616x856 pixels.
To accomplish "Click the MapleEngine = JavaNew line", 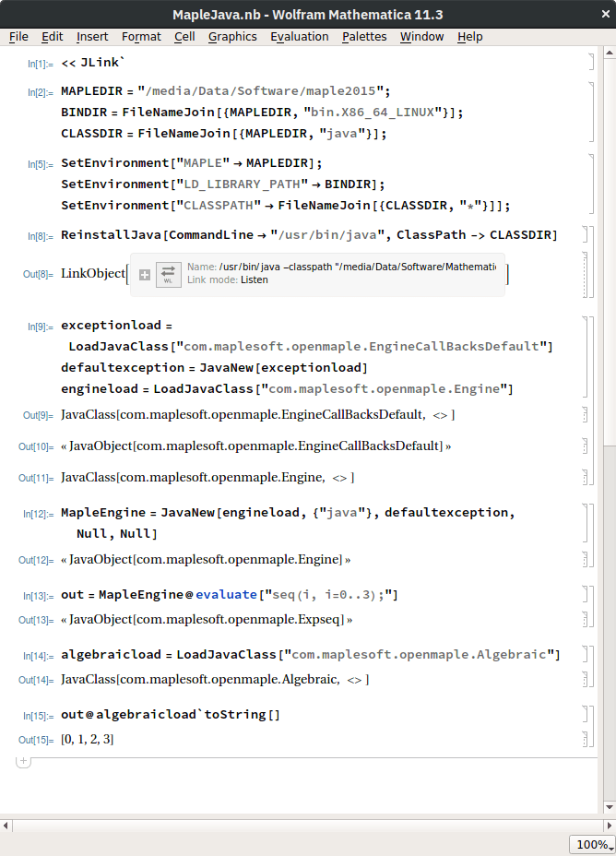I will tap(288, 512).
